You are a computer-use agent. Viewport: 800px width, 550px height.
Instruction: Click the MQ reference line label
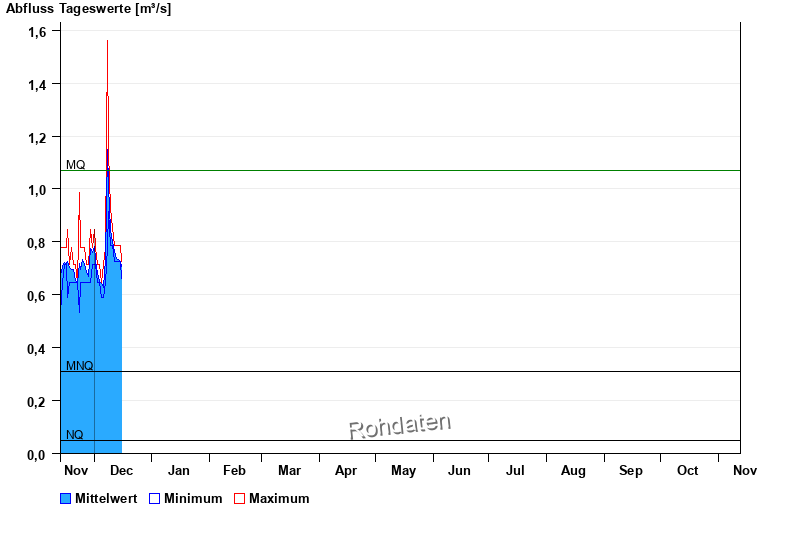76,165
